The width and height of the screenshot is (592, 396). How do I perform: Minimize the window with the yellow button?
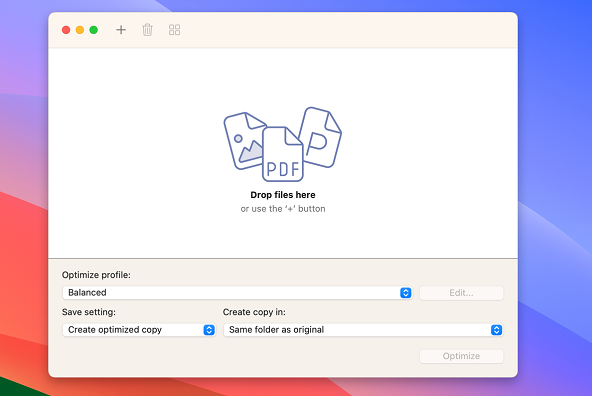80,30
